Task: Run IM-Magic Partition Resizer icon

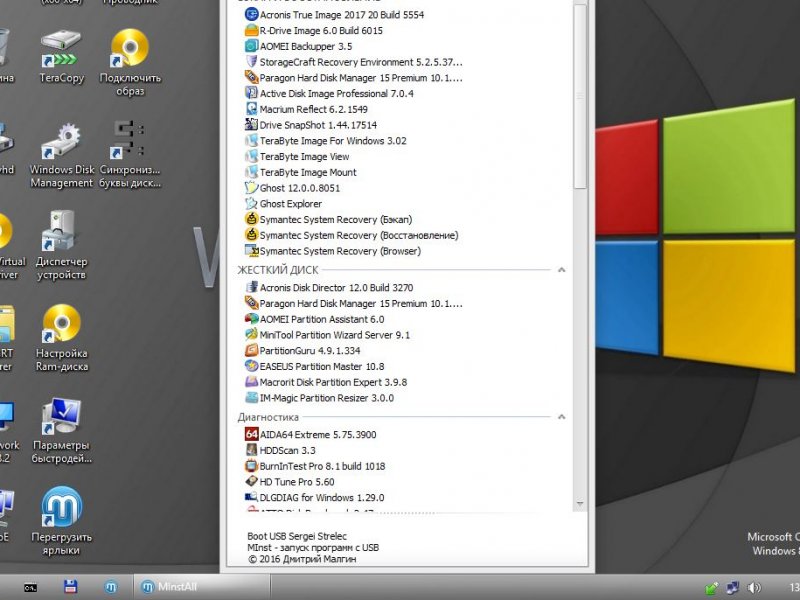Action: tap(252, 398)
